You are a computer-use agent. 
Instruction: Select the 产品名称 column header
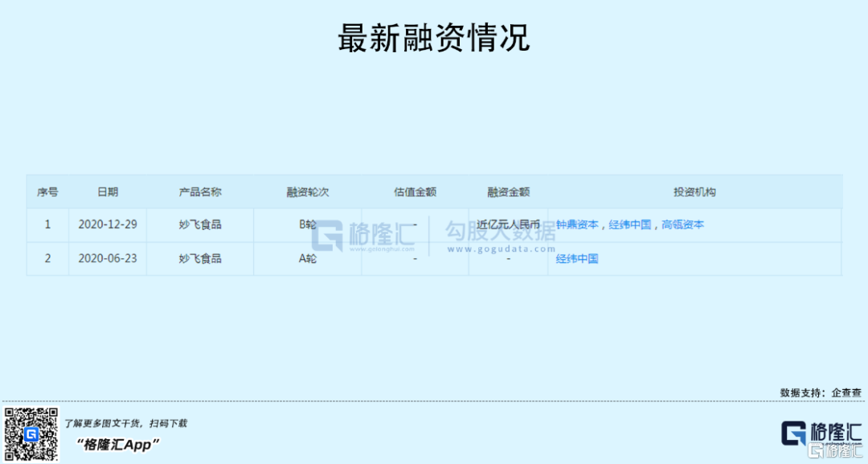(x=200, y=192)
